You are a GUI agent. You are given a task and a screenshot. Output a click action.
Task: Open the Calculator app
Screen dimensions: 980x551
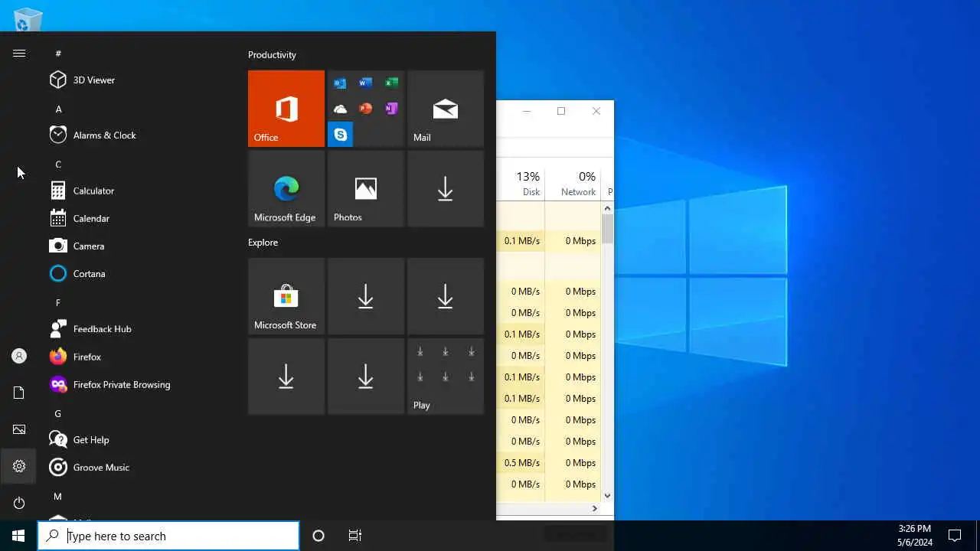coord(137,191)
